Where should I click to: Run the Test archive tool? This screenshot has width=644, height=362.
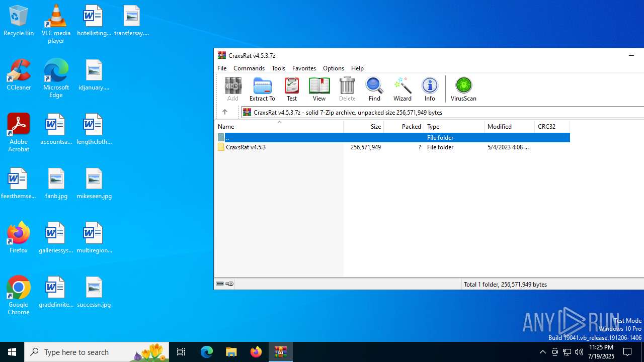292,89
